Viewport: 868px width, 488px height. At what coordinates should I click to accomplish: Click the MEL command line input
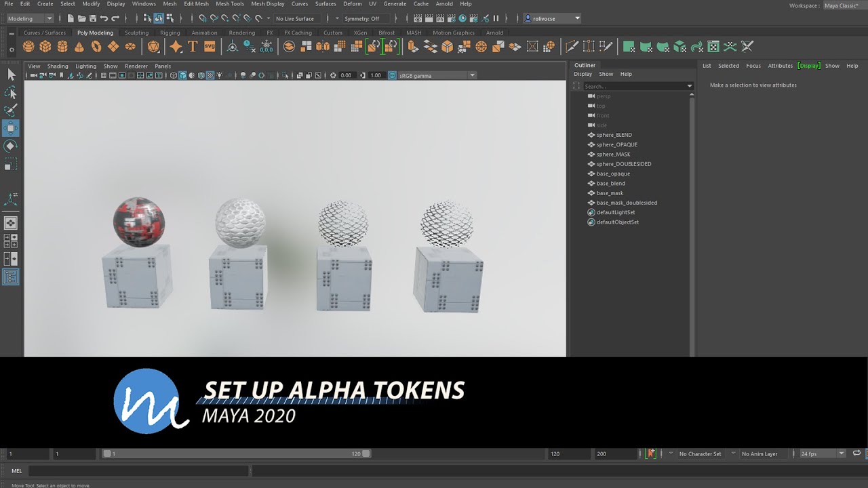coord(138,470)
